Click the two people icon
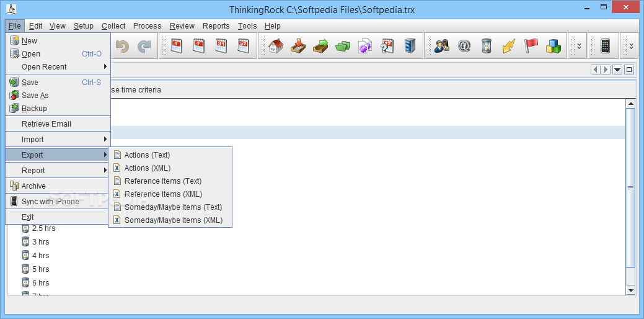The width and height of the screenshot is (644, 319). 441,46
